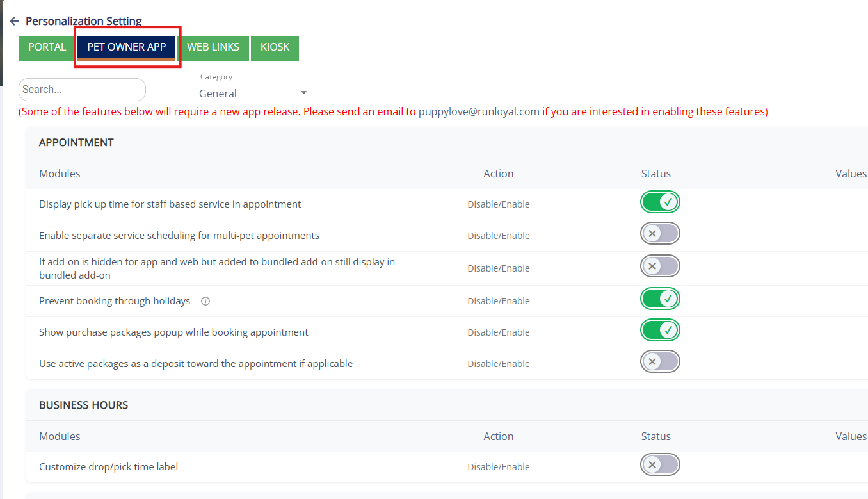This screenshot has height=499, width=868.
Task: Click Disable/Enable text for pick up time row
Action: (499, 204)
